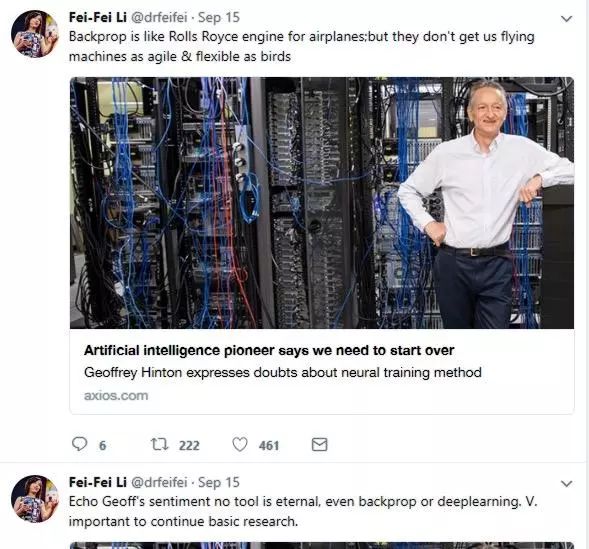Like the tweet via heart icon

[x=240, y=444]
